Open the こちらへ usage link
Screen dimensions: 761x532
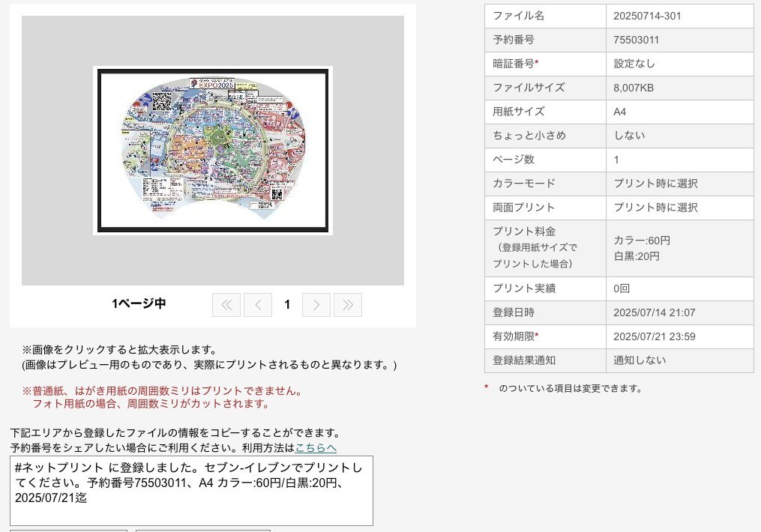316,447
